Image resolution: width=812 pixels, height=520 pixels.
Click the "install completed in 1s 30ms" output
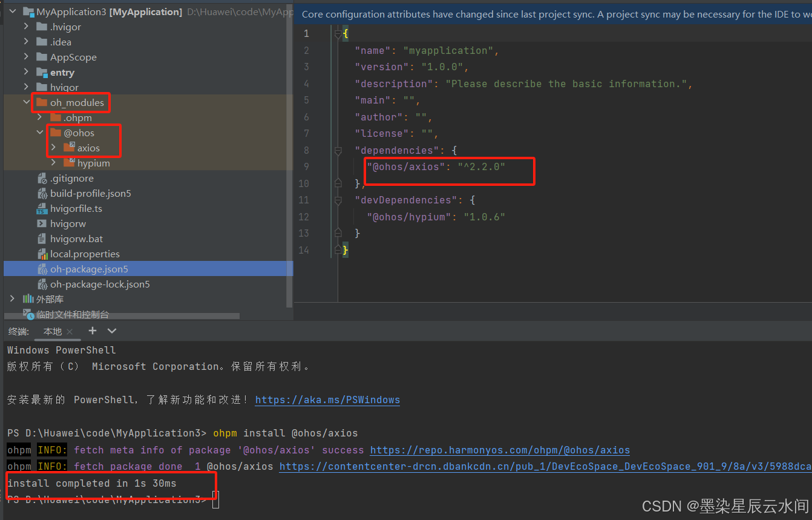click(92, 484)
